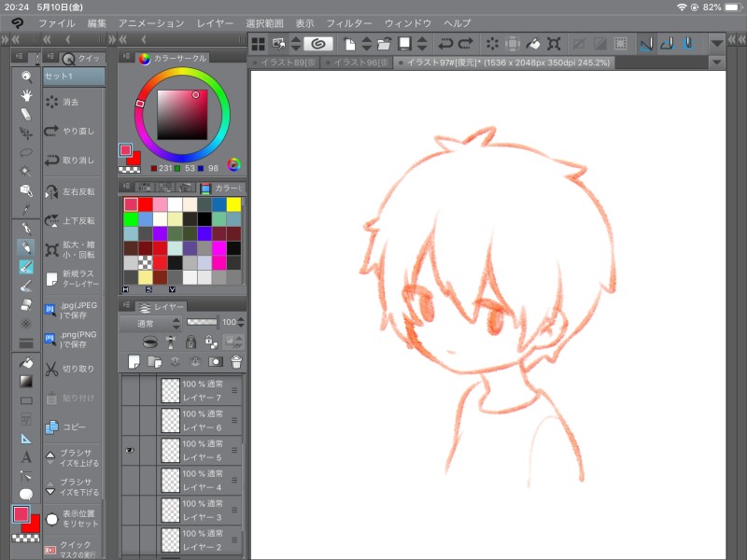Open command bar menu arrow at right
Screen dimensions: 747x560
[x=716, y=43]
